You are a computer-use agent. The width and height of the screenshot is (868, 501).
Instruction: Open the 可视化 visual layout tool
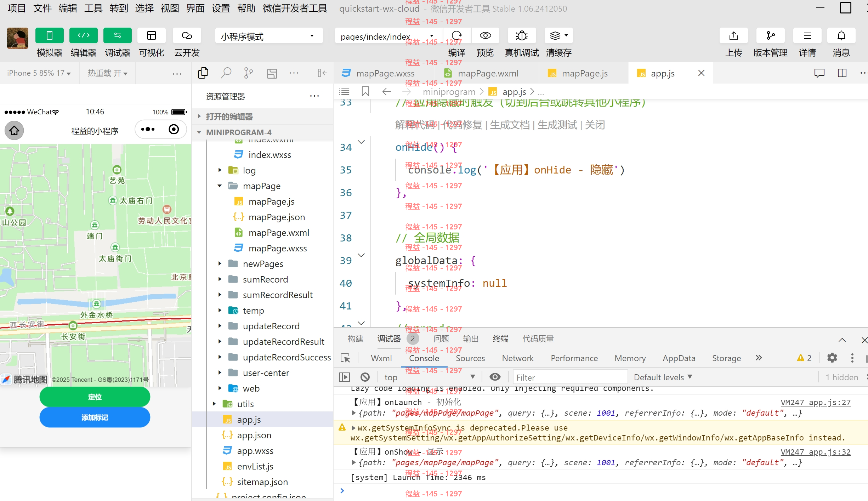(152, 36)
